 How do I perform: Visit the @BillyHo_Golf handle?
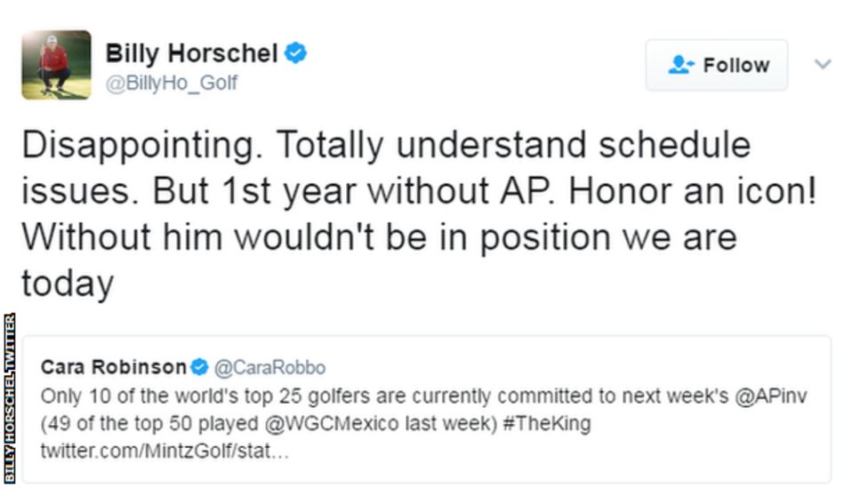coord(172,84)
